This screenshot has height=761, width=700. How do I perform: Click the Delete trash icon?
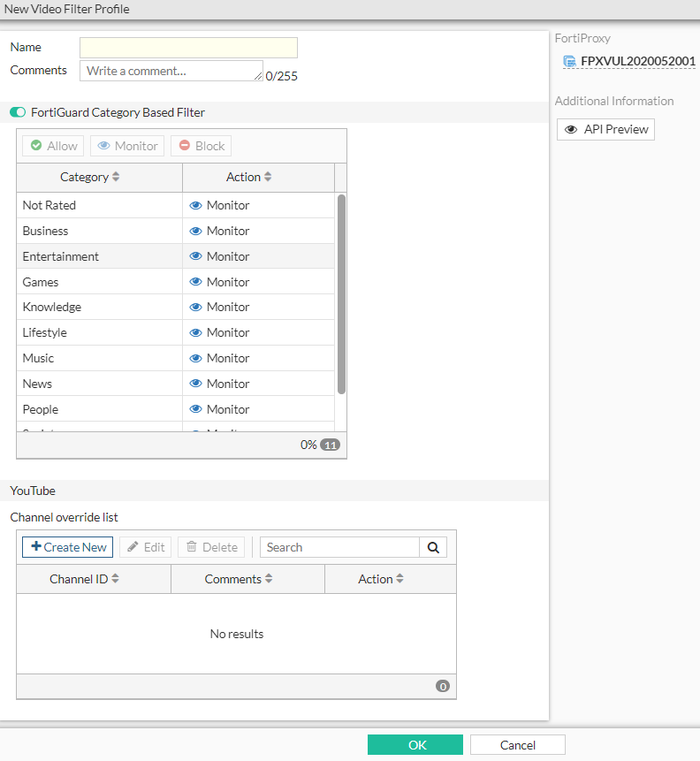[x=192, y=546]
